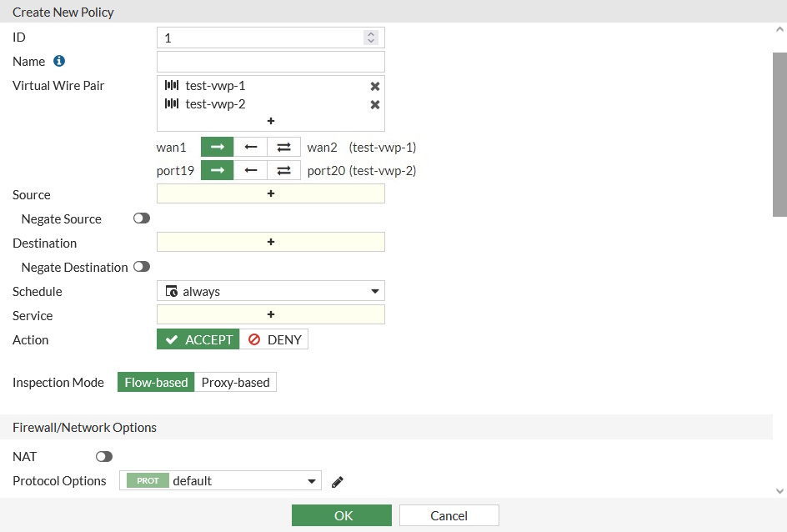Enable the NAT toggle
787x532 pixels.
pyautogui.click(x=103, y=456)
